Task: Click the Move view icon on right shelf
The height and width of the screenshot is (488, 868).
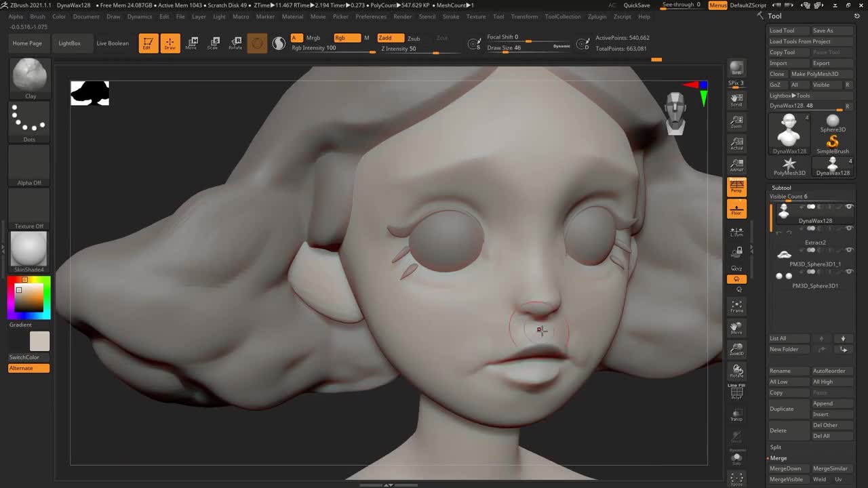Action: (x=736, y=328)
